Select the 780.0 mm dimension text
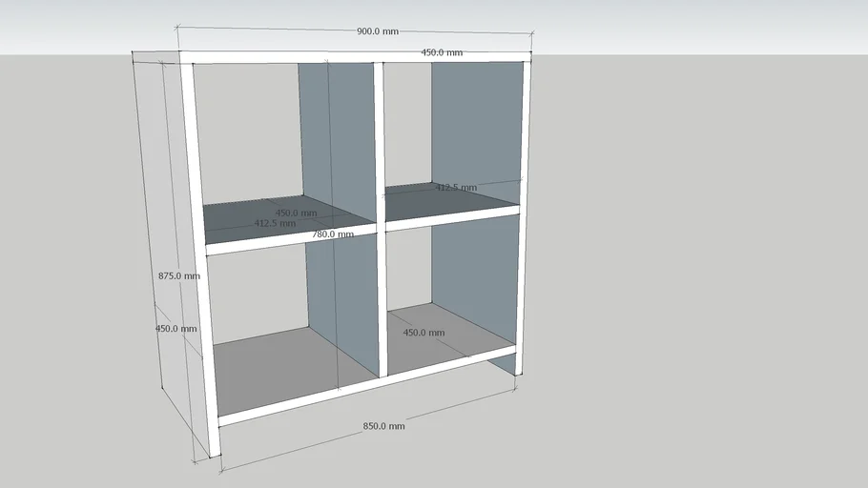The image size is (868, 488). [x=333, y=234]
